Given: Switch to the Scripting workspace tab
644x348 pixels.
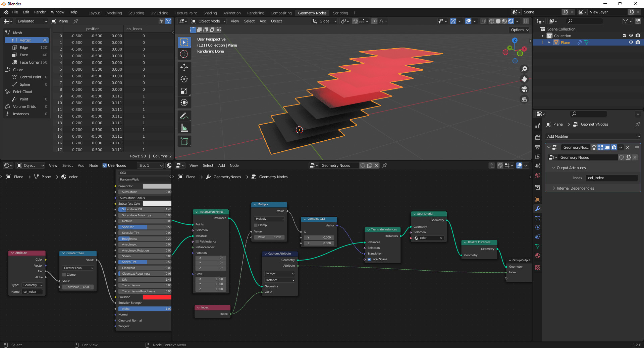Looking at the screenshot, I should 340,13.
